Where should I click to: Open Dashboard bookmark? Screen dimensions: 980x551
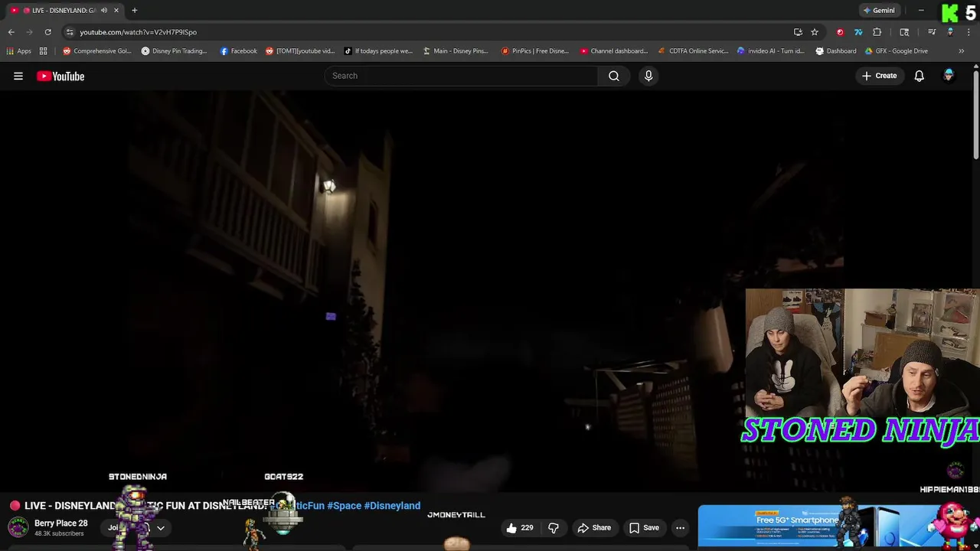[836, 51]
